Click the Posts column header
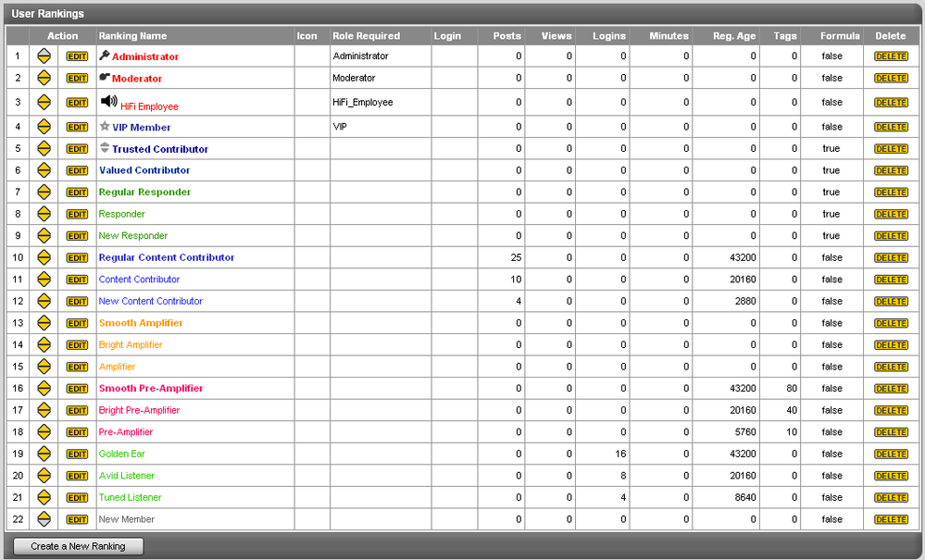 pos(507,36)
